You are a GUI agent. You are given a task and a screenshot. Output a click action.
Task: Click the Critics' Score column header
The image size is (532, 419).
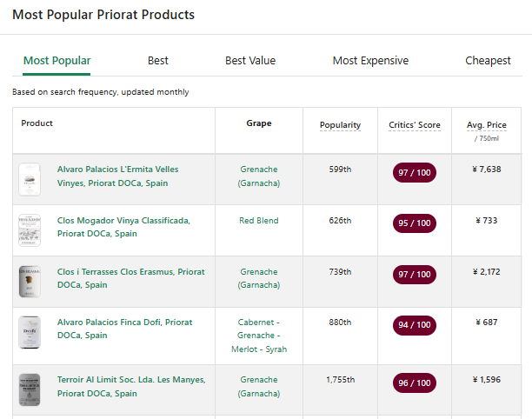pos(415,125)
